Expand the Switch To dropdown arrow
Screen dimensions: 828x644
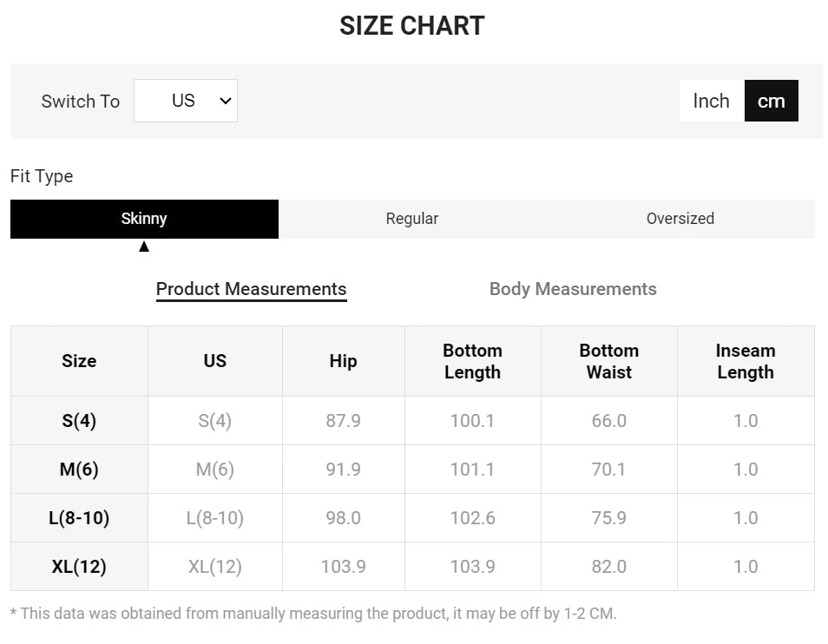coord(225,100)
